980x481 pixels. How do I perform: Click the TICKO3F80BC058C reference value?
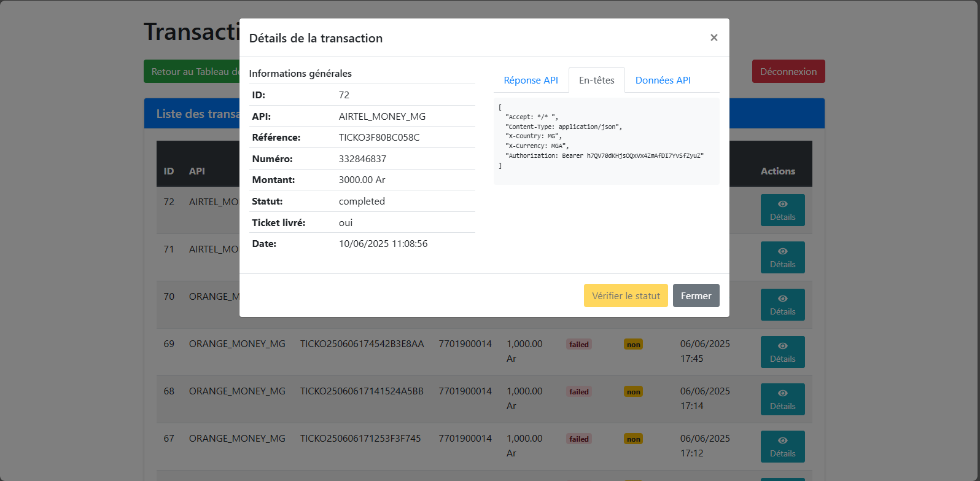(x=379, y=138)
